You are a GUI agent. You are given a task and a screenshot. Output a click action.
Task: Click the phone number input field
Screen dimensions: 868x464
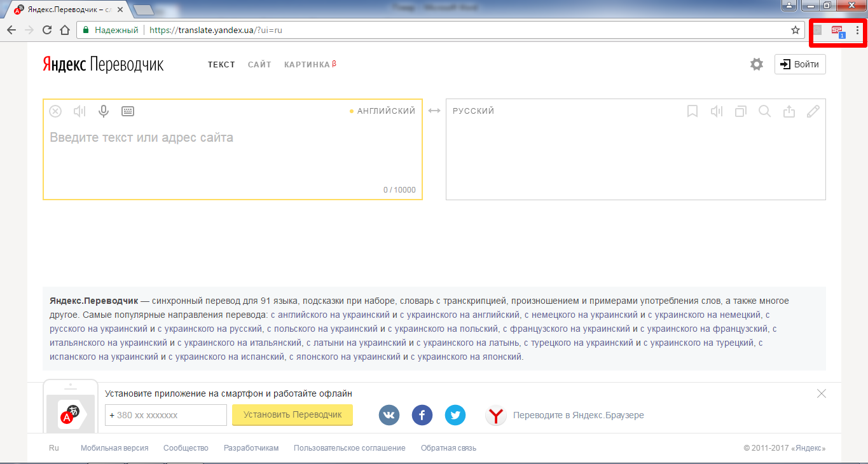(166, 415)
